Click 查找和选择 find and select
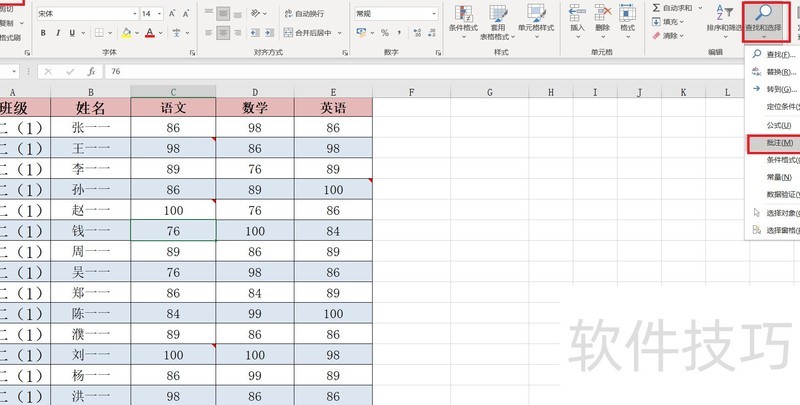The image size is (800, 405). 763,20
